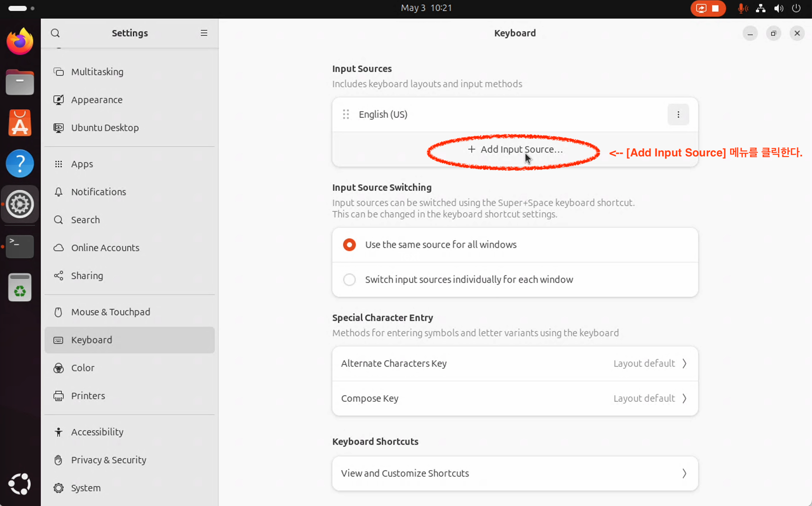
Task: Expand the Compose Key setting
Action: point(515,398)
